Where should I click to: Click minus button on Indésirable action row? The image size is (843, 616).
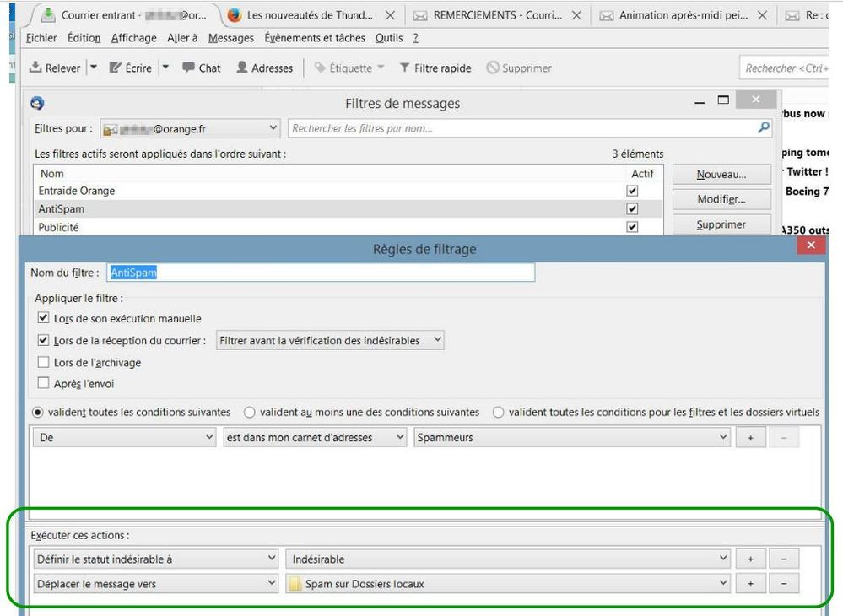click(784, 559)
